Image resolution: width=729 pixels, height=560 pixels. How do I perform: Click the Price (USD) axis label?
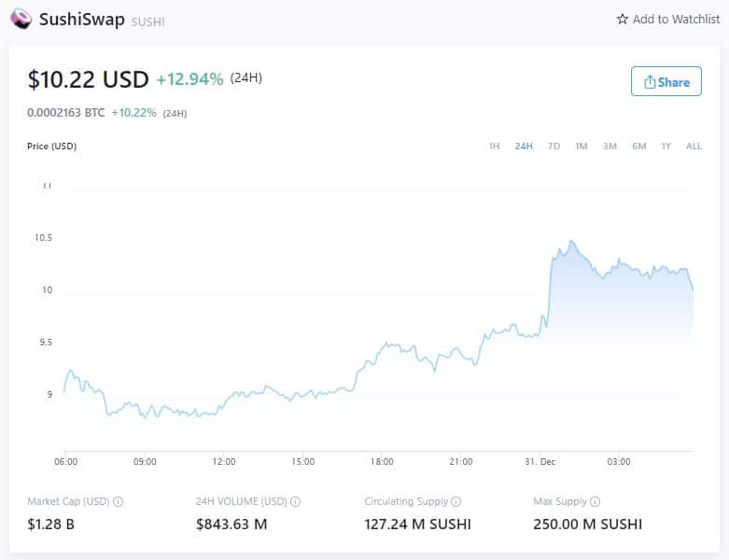point(51,146)
